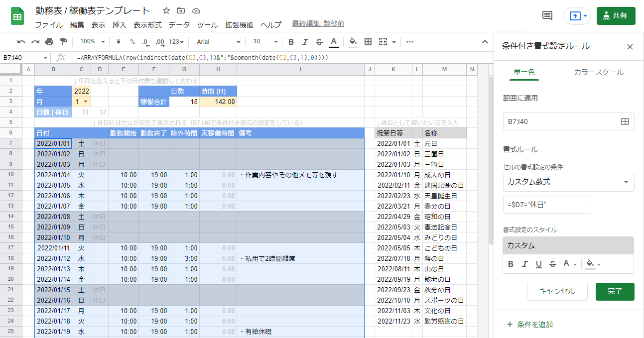Click the キャンセル button
The width and height of the screenshot is (644, 338).
click(557, 291)
